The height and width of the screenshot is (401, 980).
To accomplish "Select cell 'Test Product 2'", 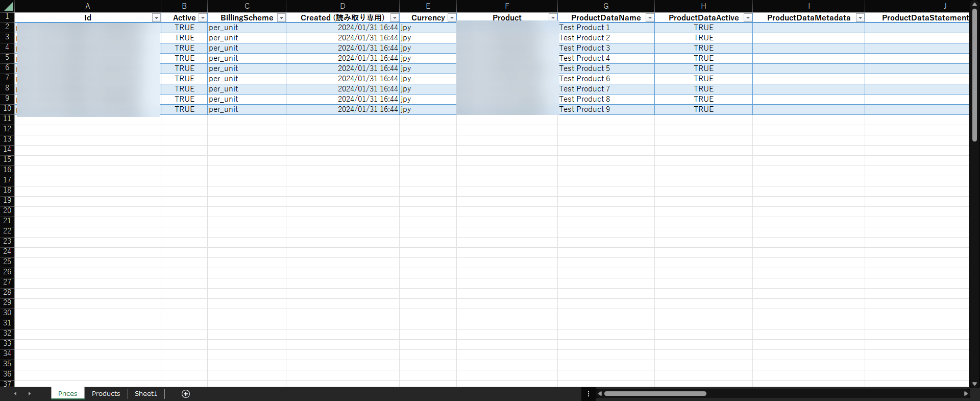I will 606,38.
